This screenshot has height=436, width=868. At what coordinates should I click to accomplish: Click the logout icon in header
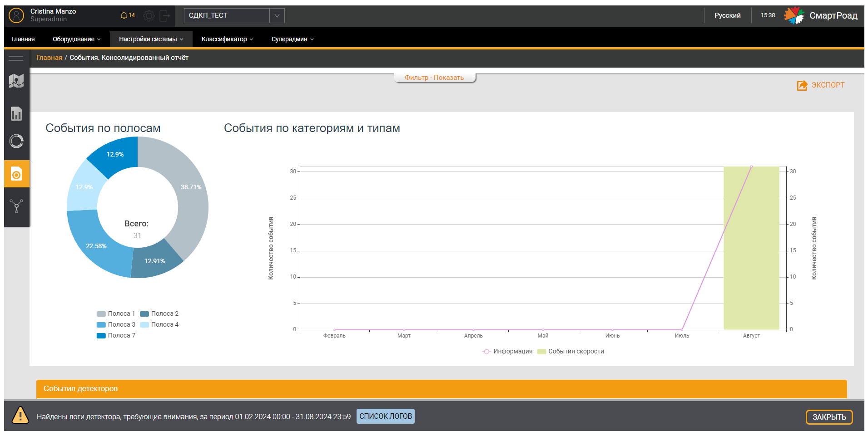click(165, 16)
